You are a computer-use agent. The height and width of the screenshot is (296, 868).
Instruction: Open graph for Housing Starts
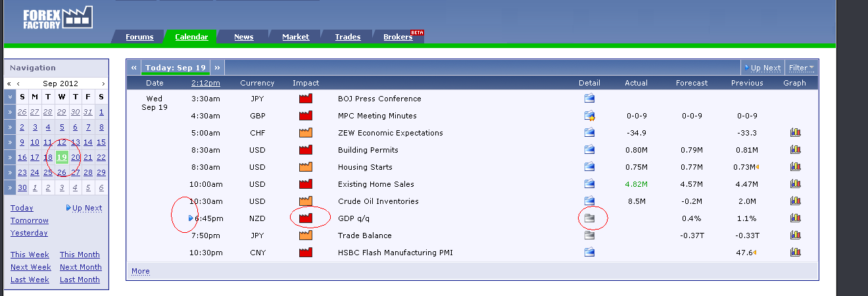click(795, 167)
